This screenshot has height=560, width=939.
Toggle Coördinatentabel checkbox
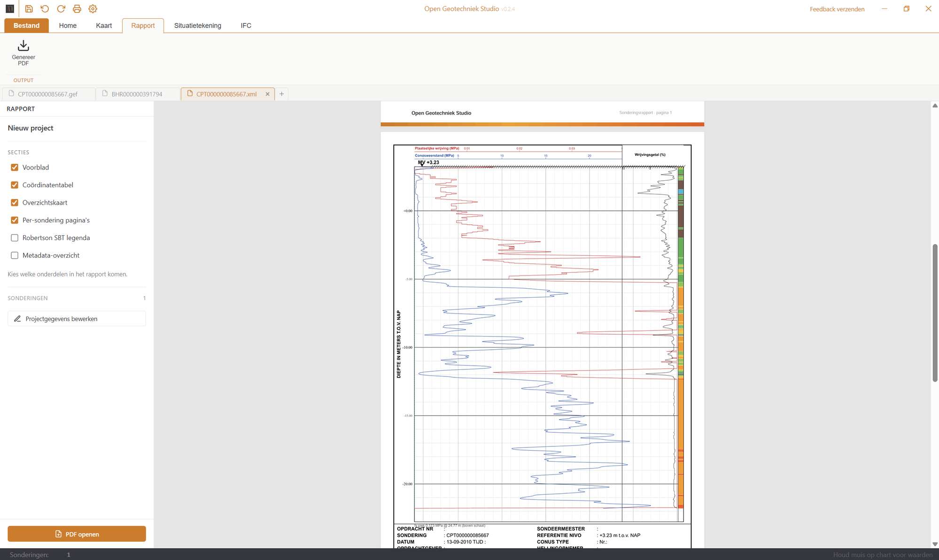[x=15, y=185]
